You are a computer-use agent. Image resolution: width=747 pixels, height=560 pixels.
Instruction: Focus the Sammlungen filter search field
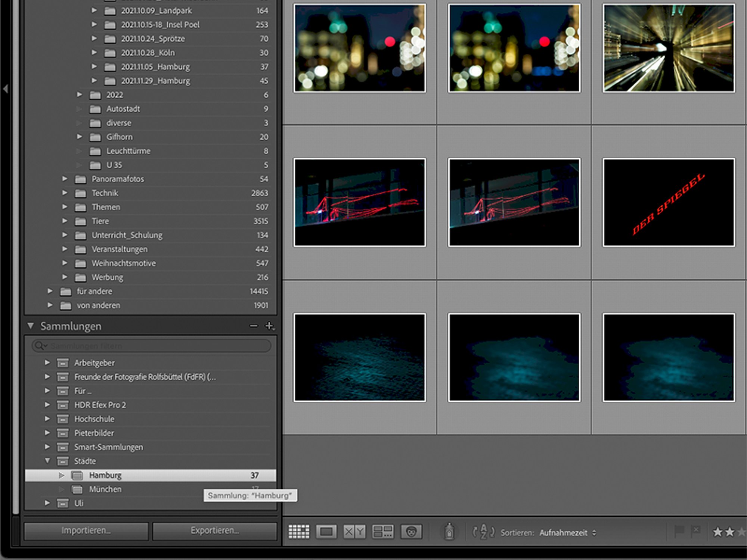point(151,346)
